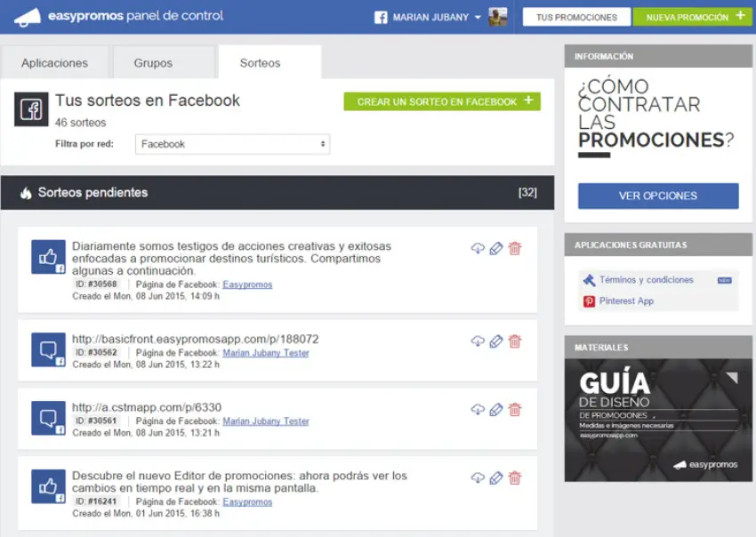This screenshot has height=537, width=756.
Task: Click thumbs-up icon of sorteo #30568
Action: (48, 257)
